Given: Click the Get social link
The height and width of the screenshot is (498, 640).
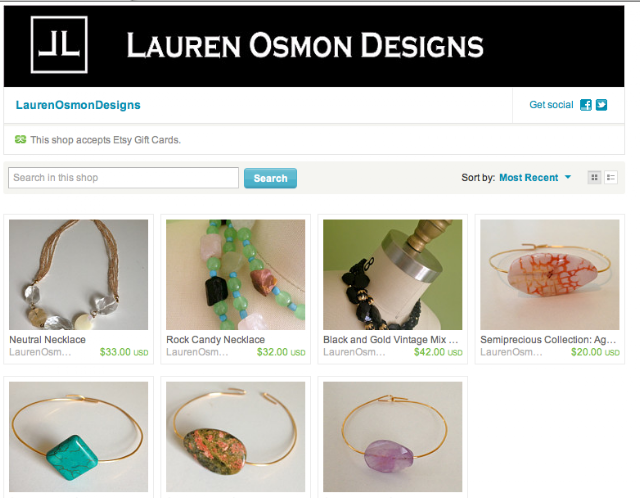Looking at the screenshot, I should point(551,105).
